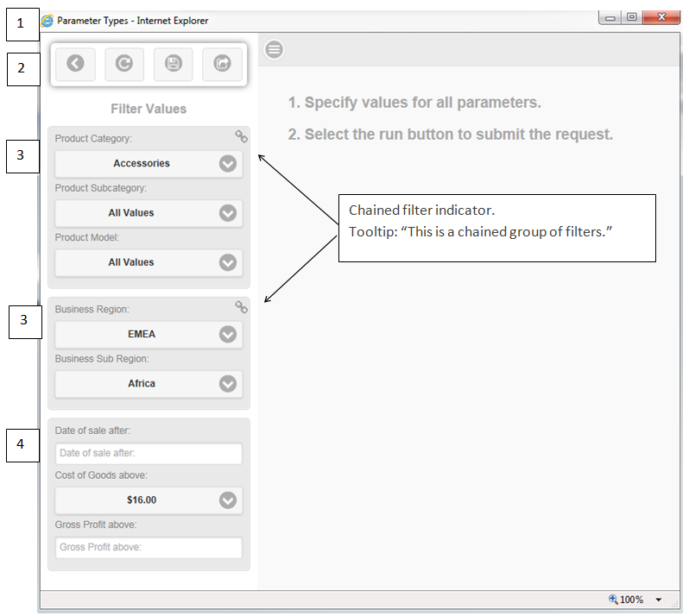Open the Business Sub Region dropdown showing Africa

coord(149,384)
